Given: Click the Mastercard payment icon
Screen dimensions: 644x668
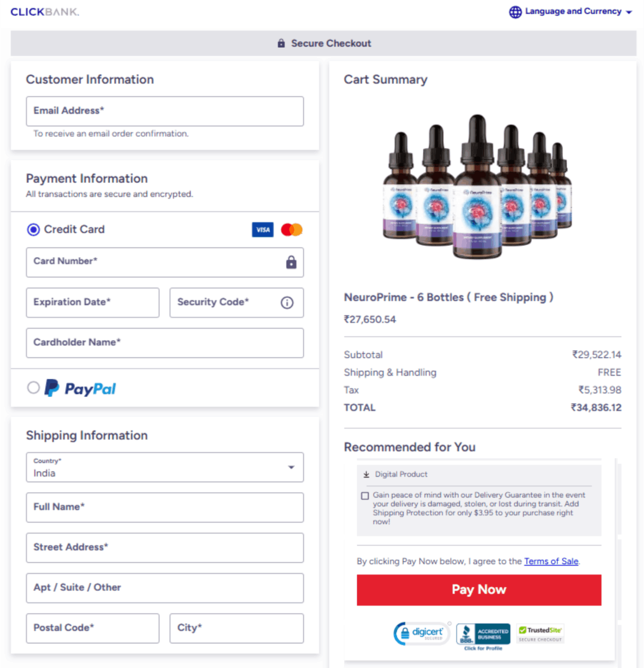Looking at the screenshot, I should coord(292,230).
